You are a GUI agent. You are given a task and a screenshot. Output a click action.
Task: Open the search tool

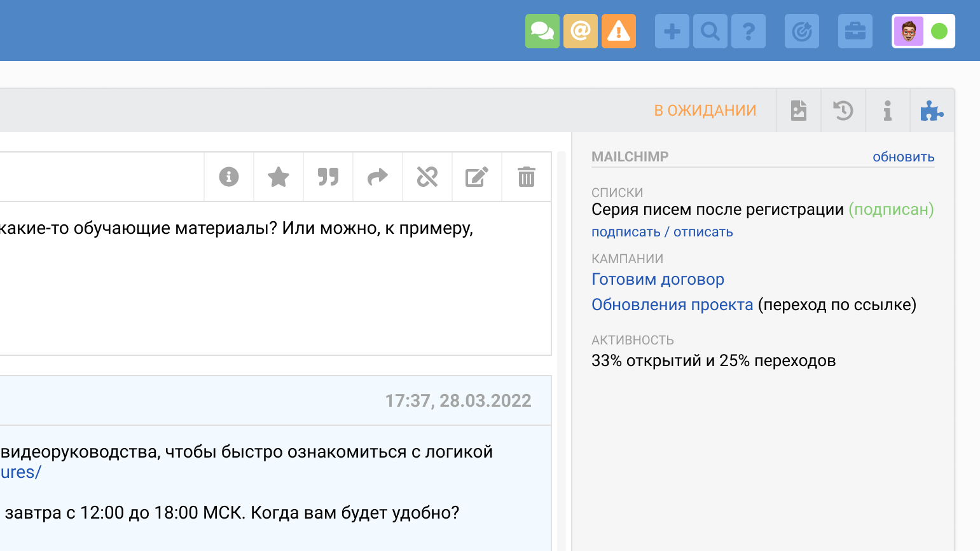click(710, 30)
